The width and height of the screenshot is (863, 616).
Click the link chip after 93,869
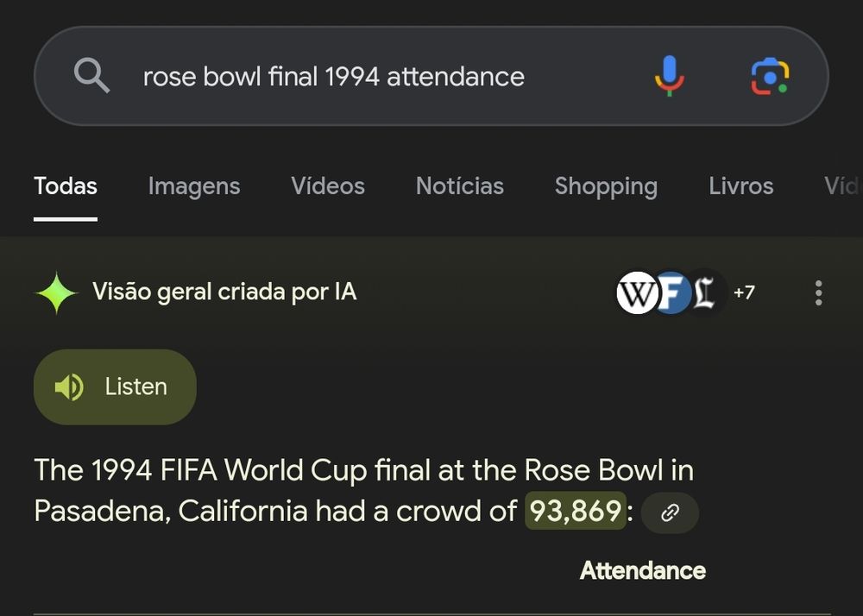click(670, 512)
